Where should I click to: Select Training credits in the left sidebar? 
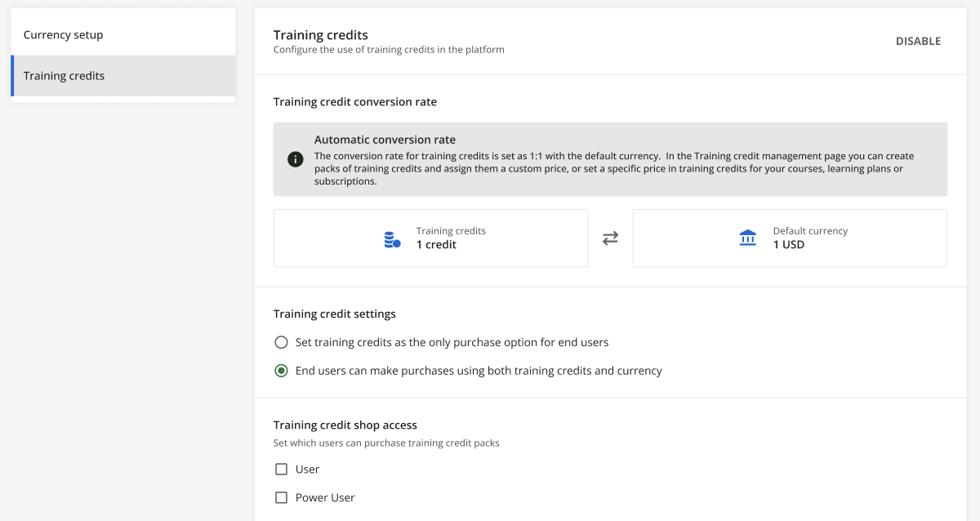[65, 76]
